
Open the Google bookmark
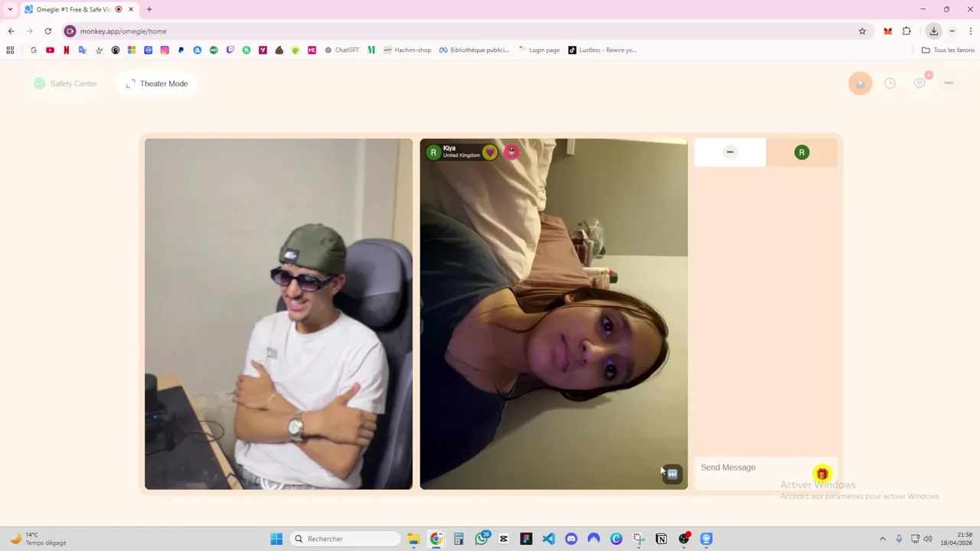(x=34, y=50)
